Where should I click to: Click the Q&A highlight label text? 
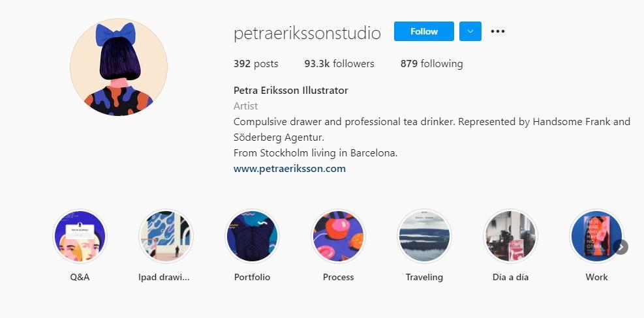point(80,277)
